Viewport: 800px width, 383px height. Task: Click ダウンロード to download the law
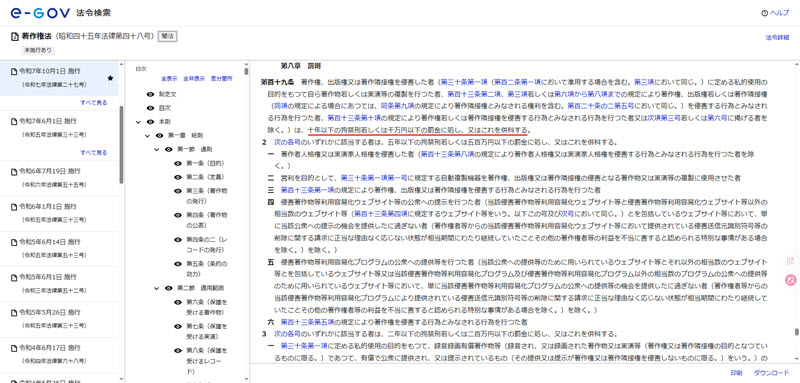[x=771, y=373]
